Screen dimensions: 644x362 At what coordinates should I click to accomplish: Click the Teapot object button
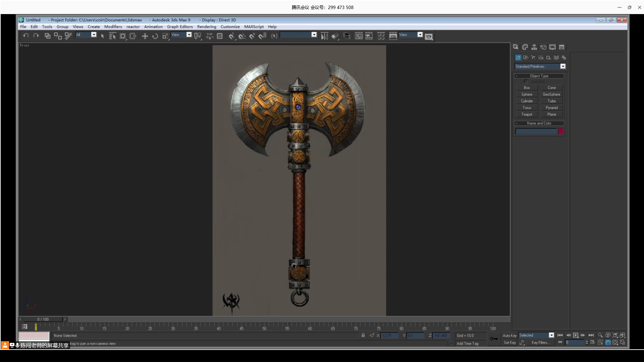[527, 115]
